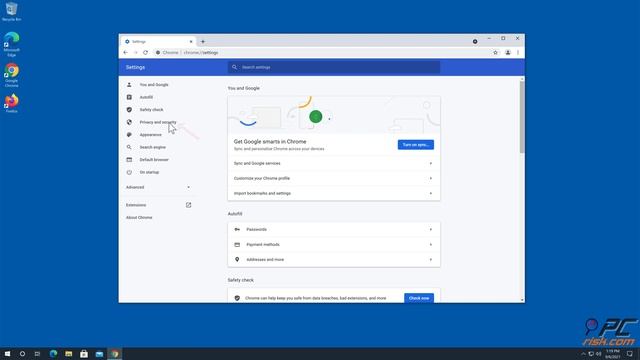Go back using browser back arrow
Image resolution: width=640 pixels, height=360 pixels.
(x=126, y=53)
